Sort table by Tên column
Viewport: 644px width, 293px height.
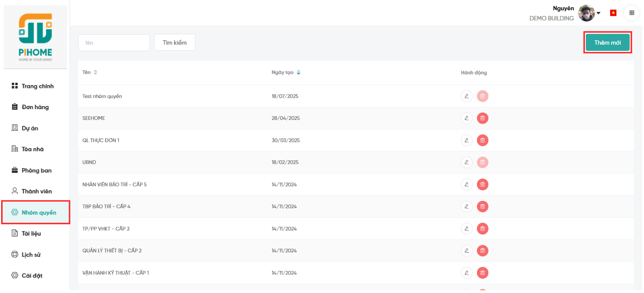pos(95,72)
